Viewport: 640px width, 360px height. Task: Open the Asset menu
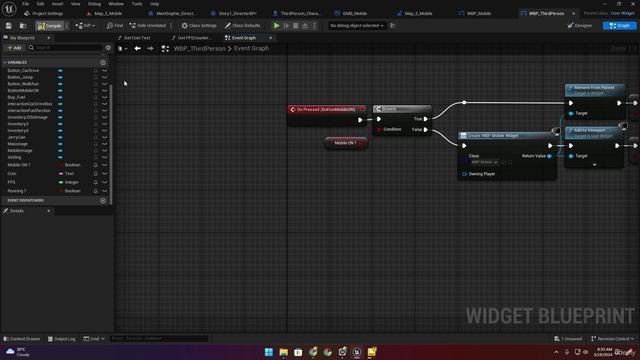tap(58, 4)
